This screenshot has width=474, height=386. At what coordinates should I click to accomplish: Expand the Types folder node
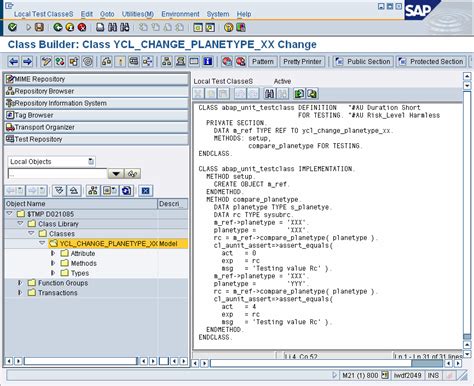[53, 273]
